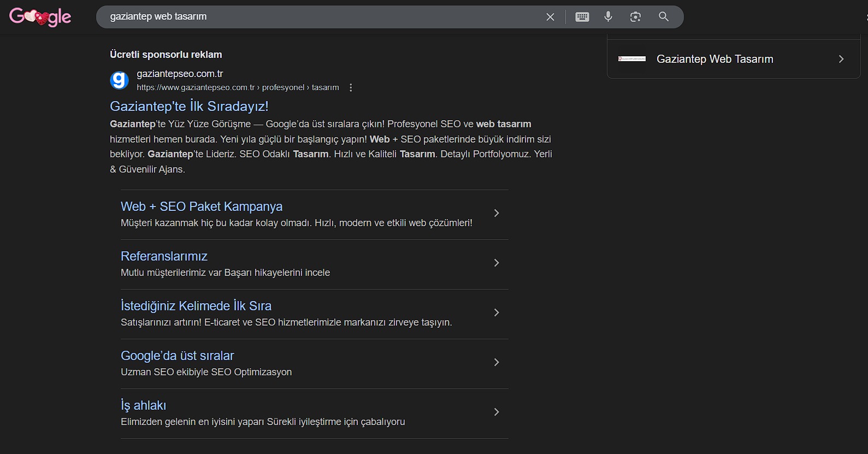
Task: Expand the Gaziantep Web Tasarım side panel arrow
Action: [x=841, y=59]
